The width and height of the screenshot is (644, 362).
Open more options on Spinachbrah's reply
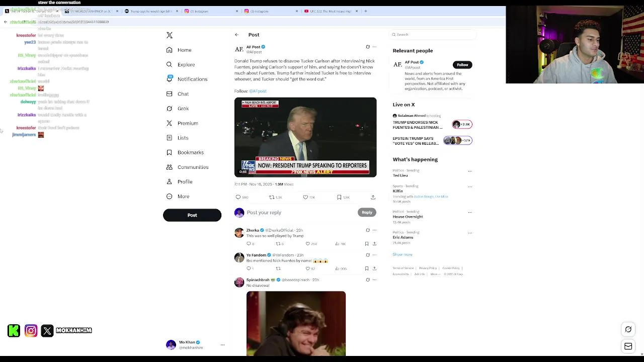coord(374,280)
